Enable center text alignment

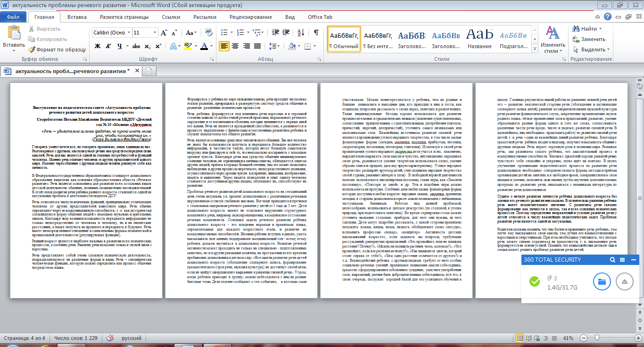pyautogui.click(x=236, y=46)
